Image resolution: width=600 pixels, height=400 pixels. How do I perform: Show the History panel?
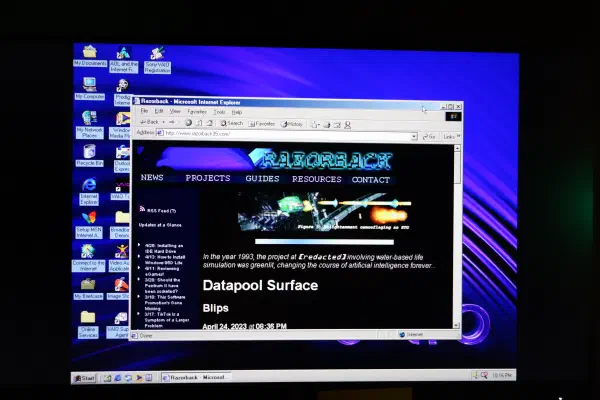click(x=292, y=124)
